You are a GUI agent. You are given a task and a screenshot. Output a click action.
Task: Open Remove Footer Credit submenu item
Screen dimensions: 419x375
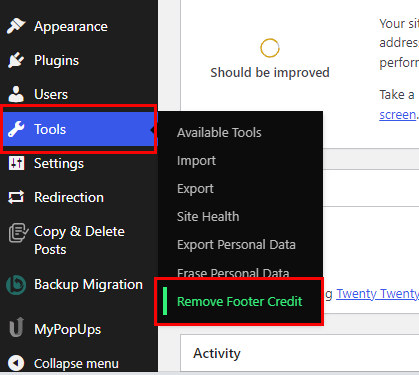pyautogui.click(x=239, y=301)
